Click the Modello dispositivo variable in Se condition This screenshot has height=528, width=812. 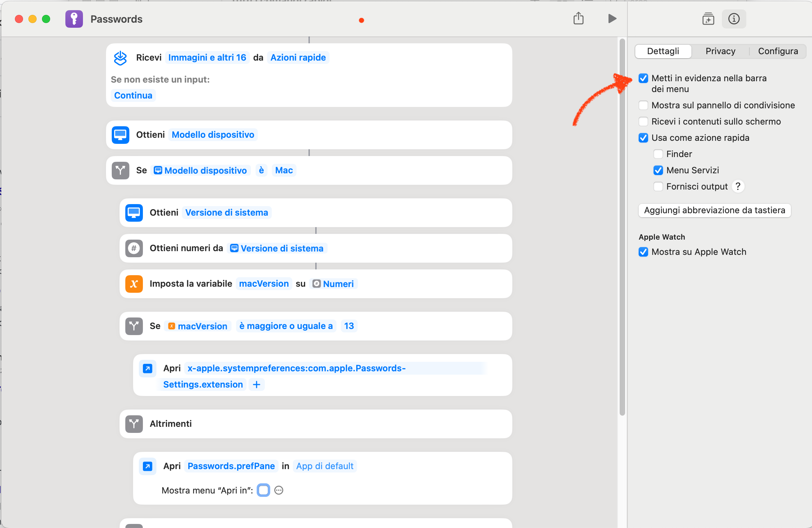(x=200, y=171)
